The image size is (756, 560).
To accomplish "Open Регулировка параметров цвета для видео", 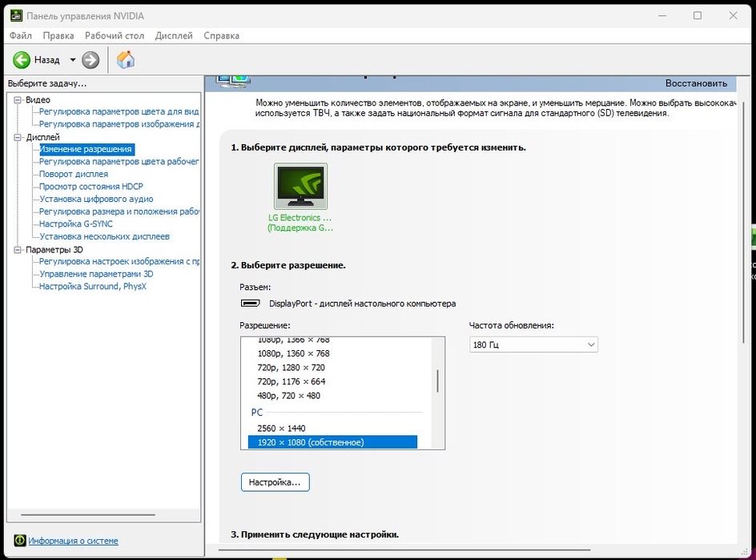I will click(119, 111).
